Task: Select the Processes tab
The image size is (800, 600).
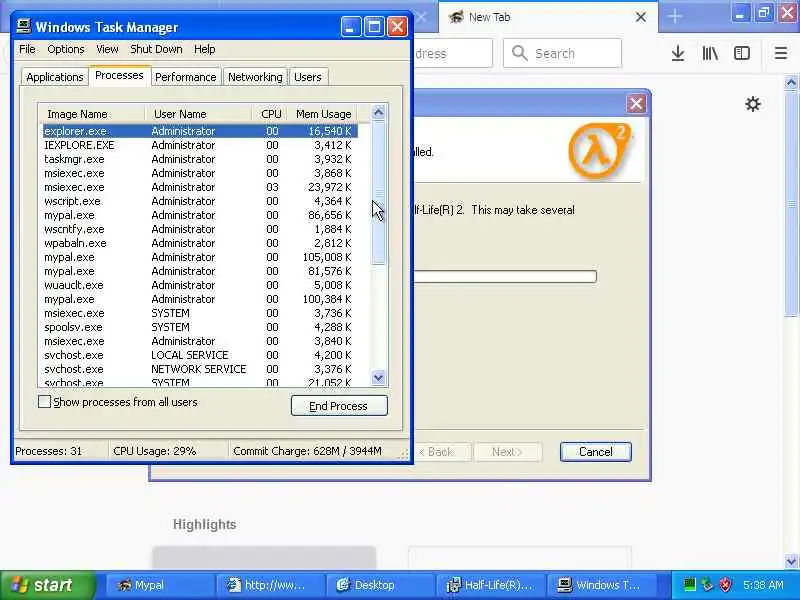Action: click(119, 76)
